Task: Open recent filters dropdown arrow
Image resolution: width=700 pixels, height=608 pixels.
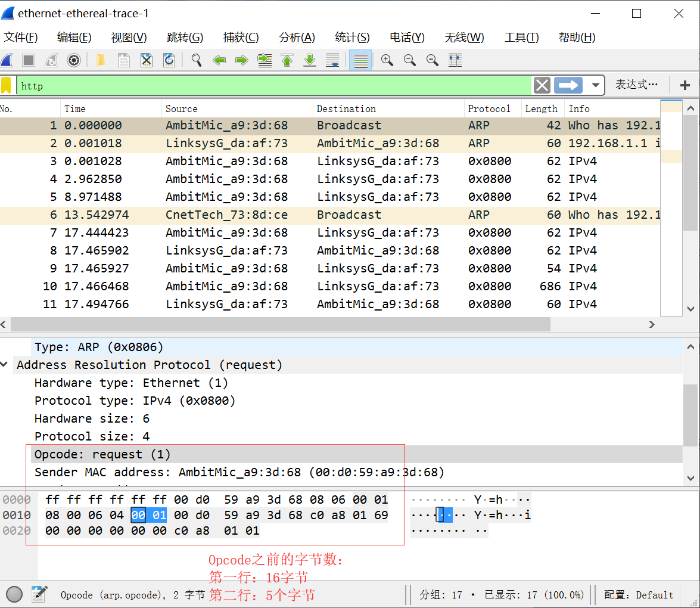Action: coord(595,85)
